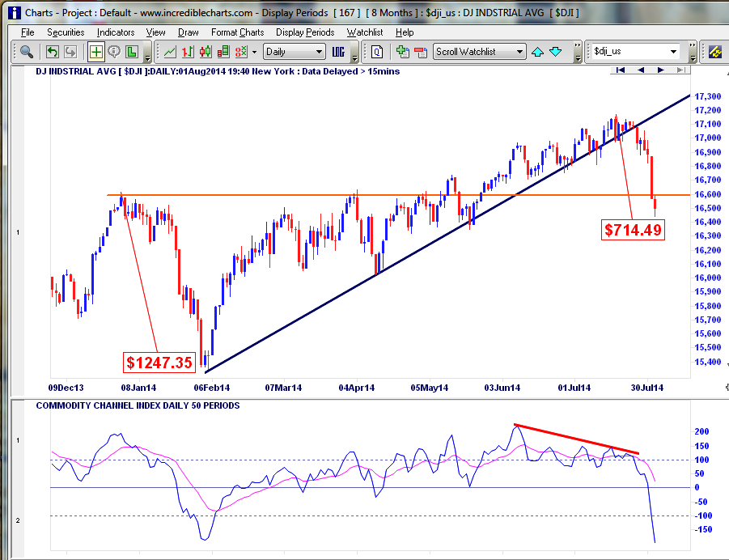Click the green undo arrow icon
The image size is (729, 560).
pyautogui.click(x=53, y=52)
